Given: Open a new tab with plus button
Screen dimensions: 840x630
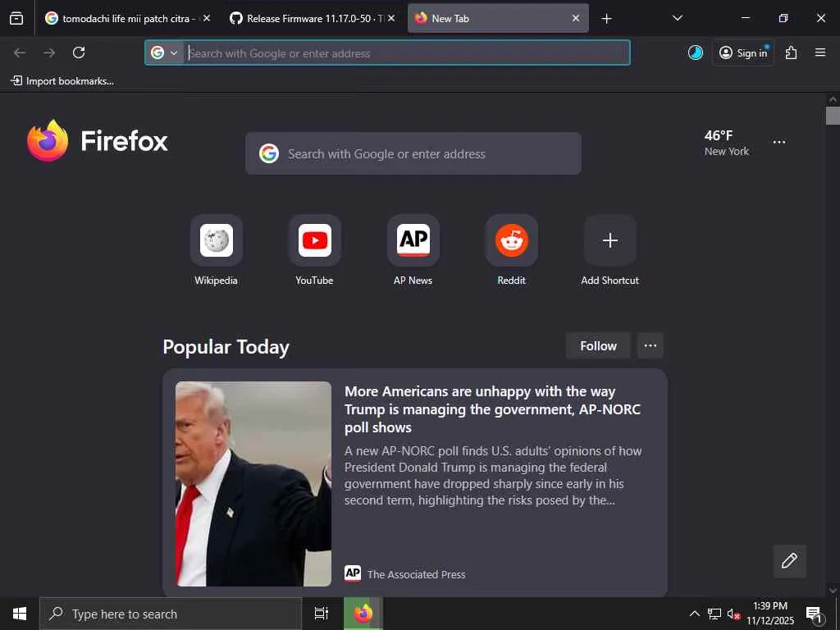Looking at the screenshot, I should [x=606, y=19].
